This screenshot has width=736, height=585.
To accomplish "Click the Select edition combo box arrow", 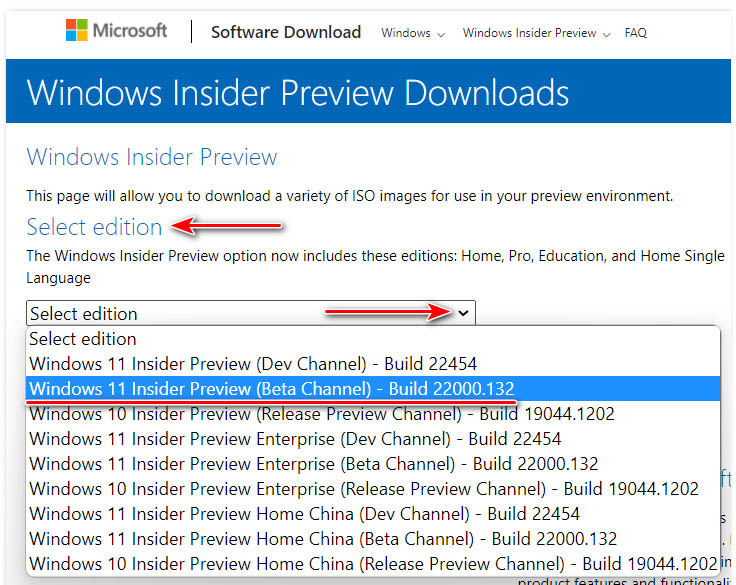I will coord(463,313).
